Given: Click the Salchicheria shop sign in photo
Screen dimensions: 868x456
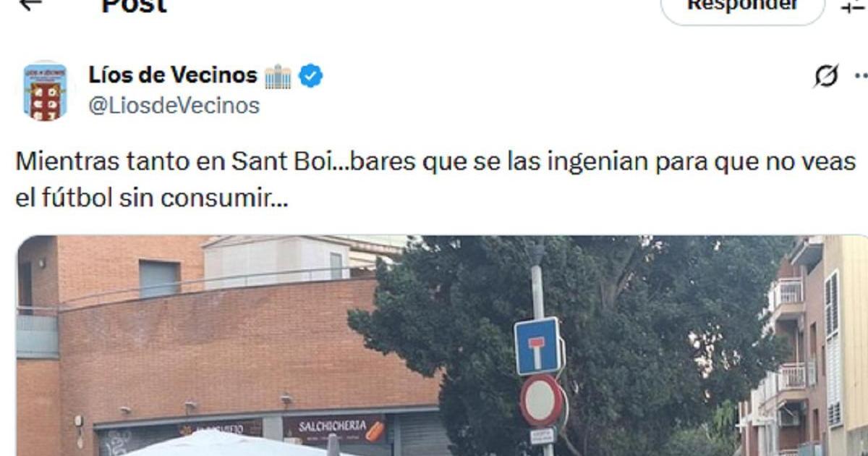Looking at the screenshot, I should (334, 428).
